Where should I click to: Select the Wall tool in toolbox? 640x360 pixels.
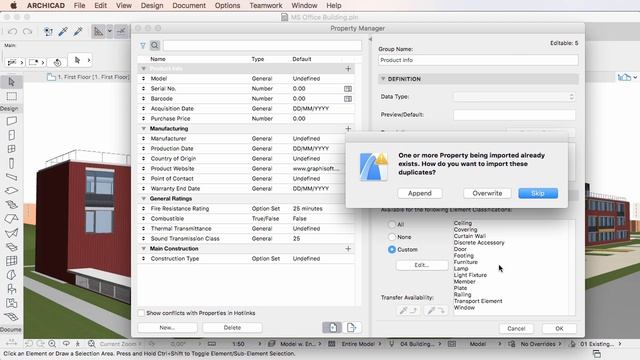(11, 121)
